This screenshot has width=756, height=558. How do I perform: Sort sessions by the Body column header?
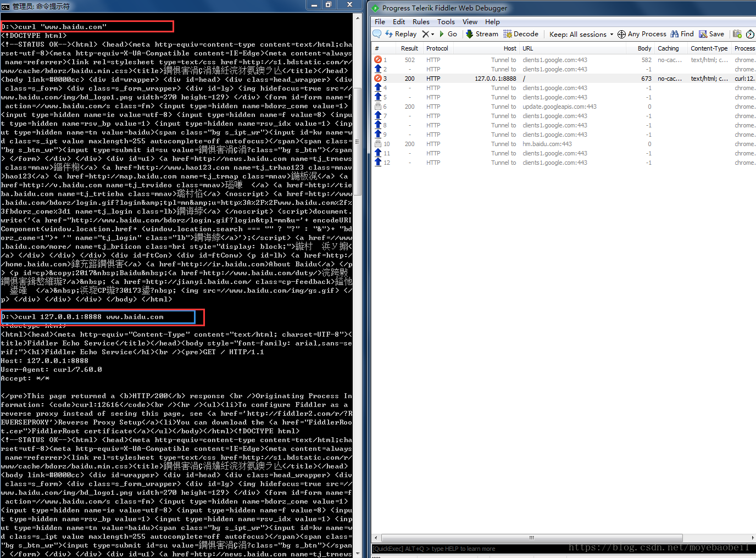pyautogui.click(x=641, y=48)
